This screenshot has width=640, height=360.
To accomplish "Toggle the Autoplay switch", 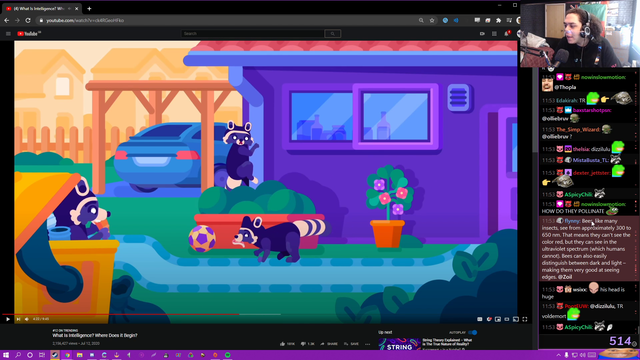I will [x=472, y=333].
